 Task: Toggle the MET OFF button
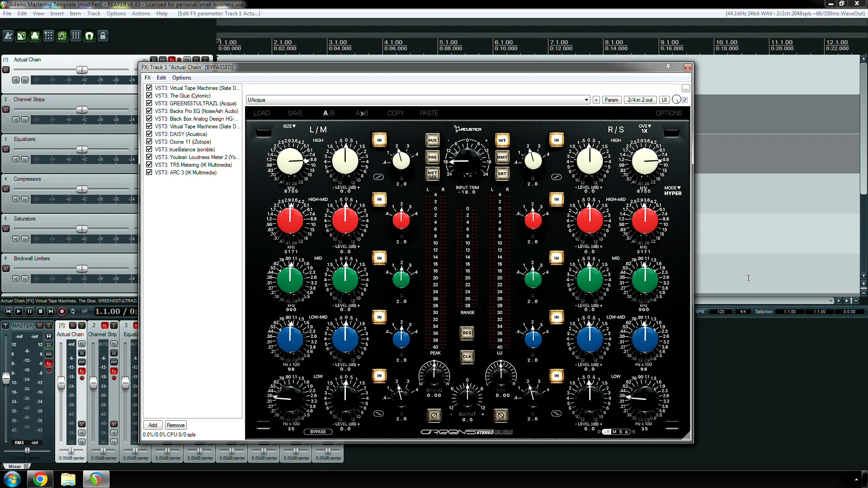pos(432,174)
